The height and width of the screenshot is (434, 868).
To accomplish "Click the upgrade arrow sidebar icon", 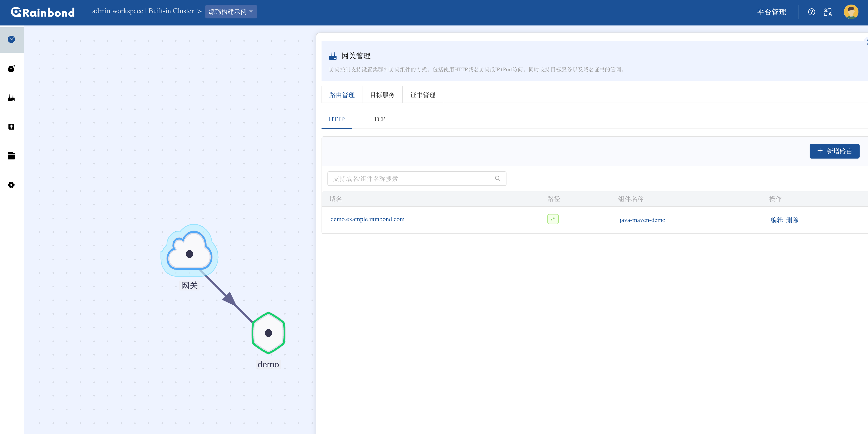I will pos(11,127).
